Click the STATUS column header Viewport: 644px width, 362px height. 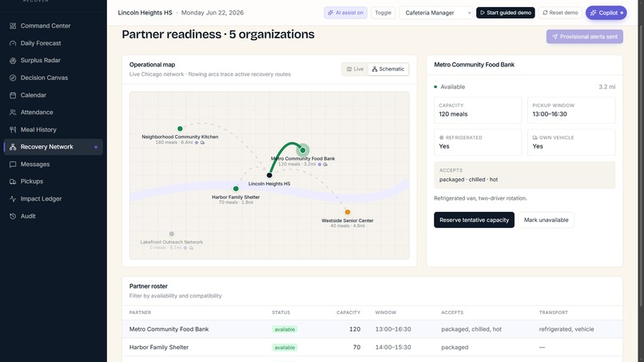click(281, 312)
